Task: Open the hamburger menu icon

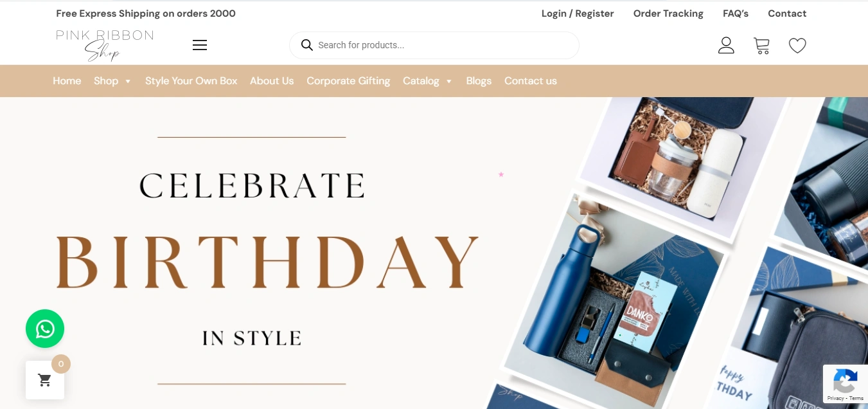Action: click(200, 45)
